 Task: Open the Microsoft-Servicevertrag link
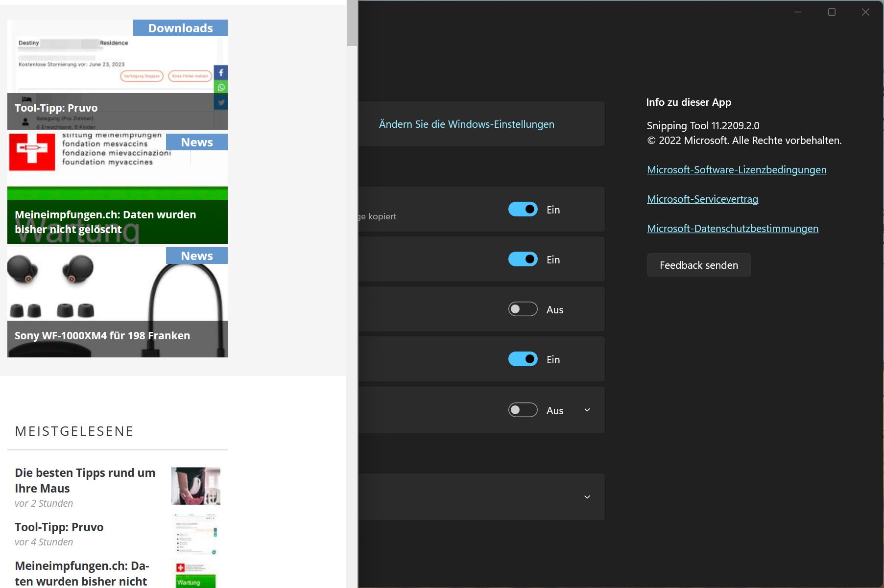(702, 199)
